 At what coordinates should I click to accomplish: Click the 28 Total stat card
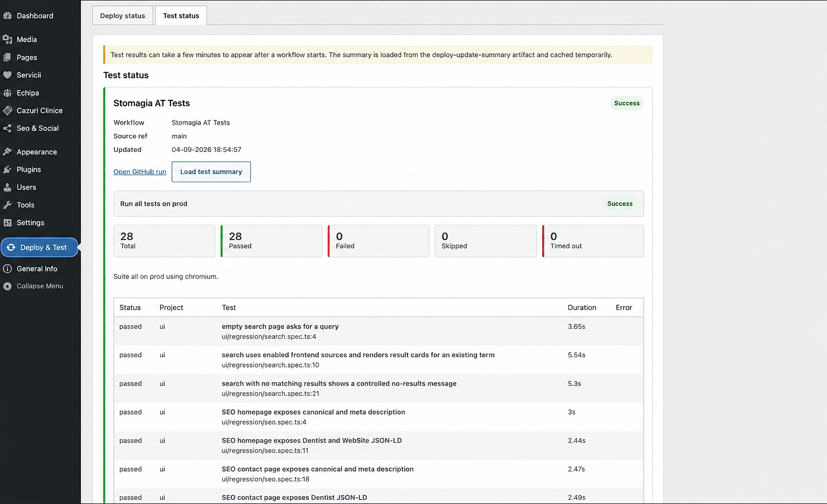pyautogui.click(x=164, y=241)
